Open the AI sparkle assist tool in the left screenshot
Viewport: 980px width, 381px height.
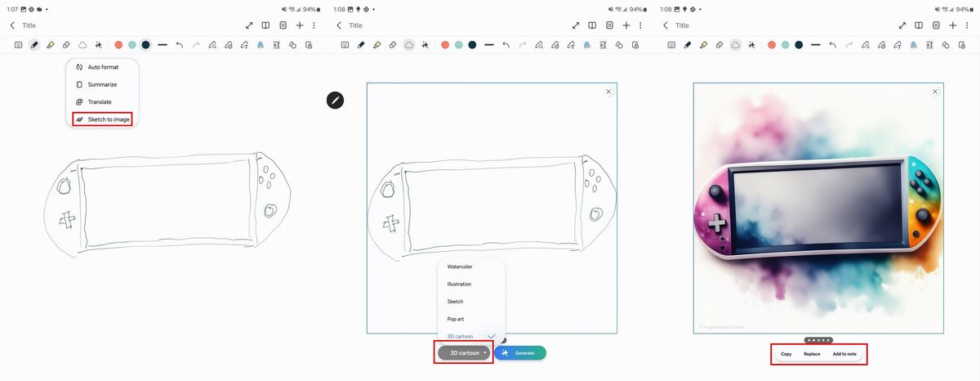98,45
